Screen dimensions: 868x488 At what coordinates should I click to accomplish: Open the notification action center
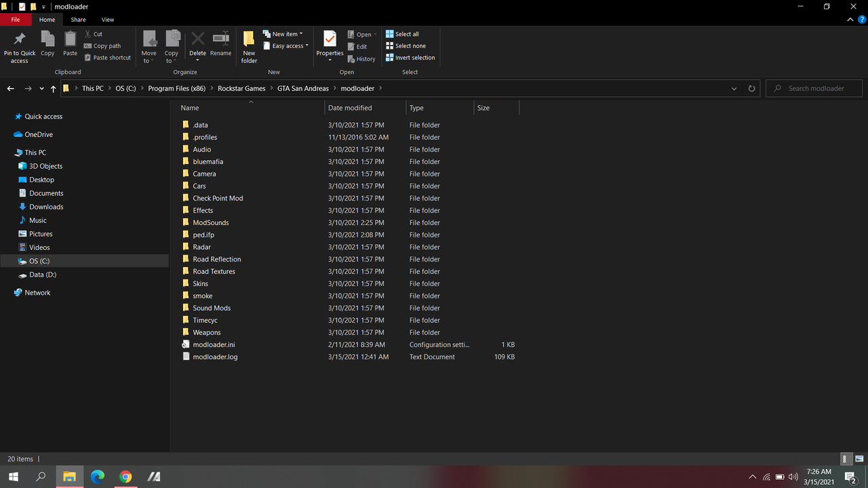pyautogui.click(x=850, y=476)
